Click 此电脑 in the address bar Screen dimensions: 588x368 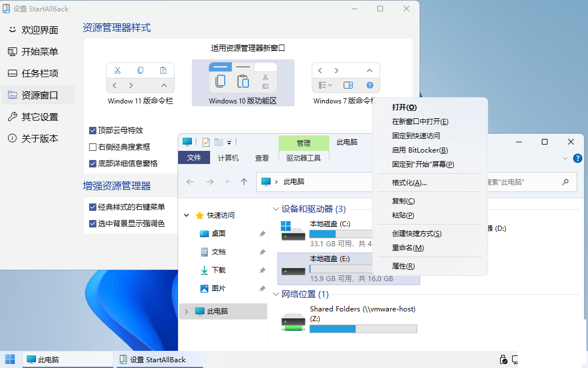(x=293, y=182)
